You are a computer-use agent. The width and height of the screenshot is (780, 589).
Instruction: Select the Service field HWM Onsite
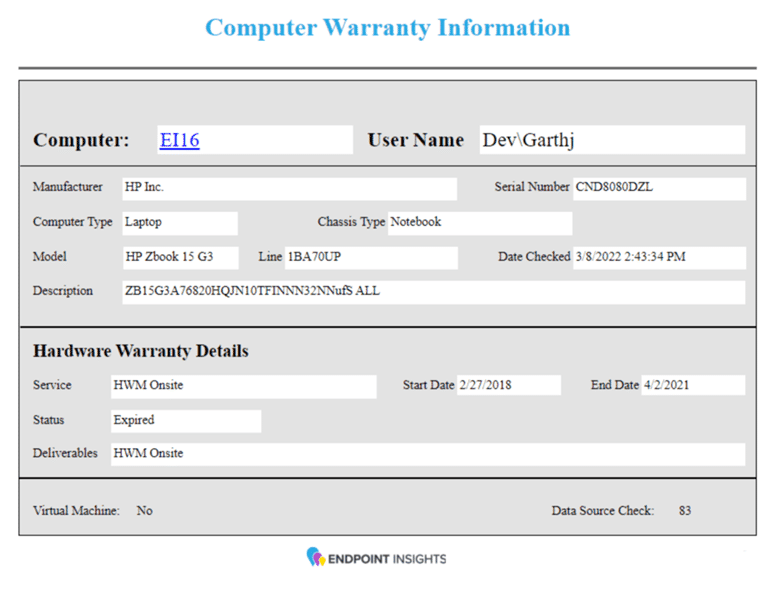[242, 385]
